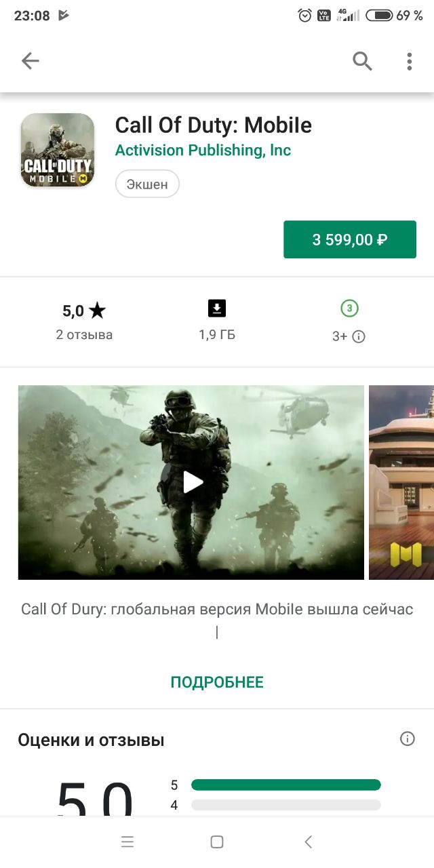Select the Экшен category chip
The image size is (434, 868).
tap(147, 184)
